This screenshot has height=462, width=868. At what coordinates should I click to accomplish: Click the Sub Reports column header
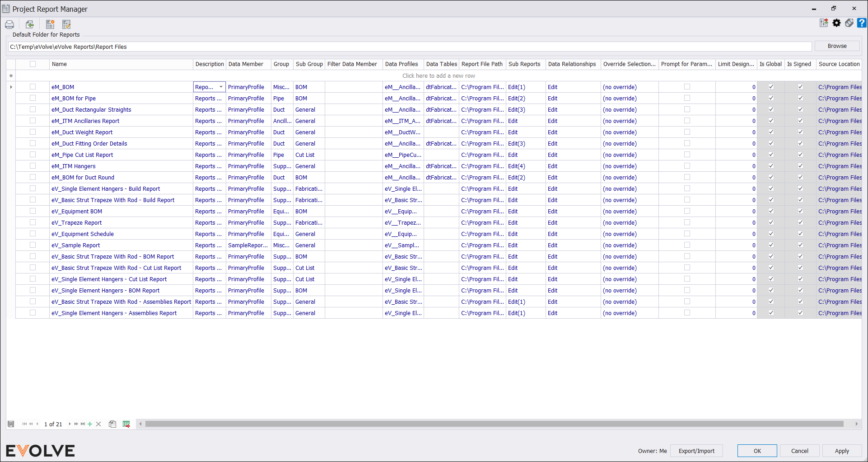[526, 64]
